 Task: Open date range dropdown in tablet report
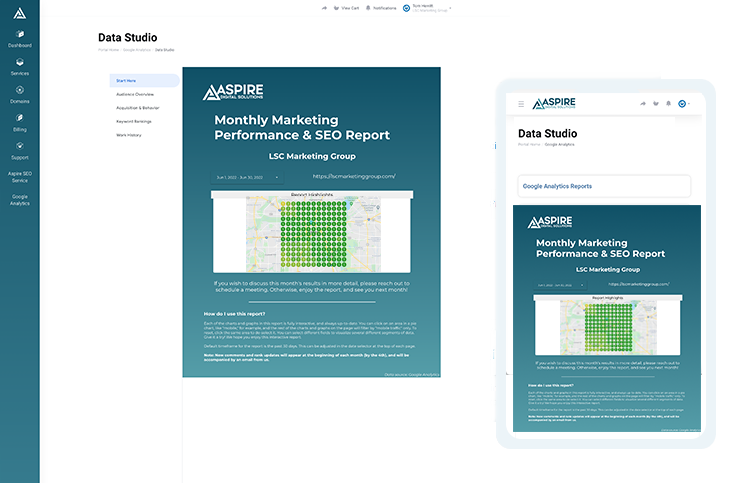pyautogui.click(x=560, y=285)
